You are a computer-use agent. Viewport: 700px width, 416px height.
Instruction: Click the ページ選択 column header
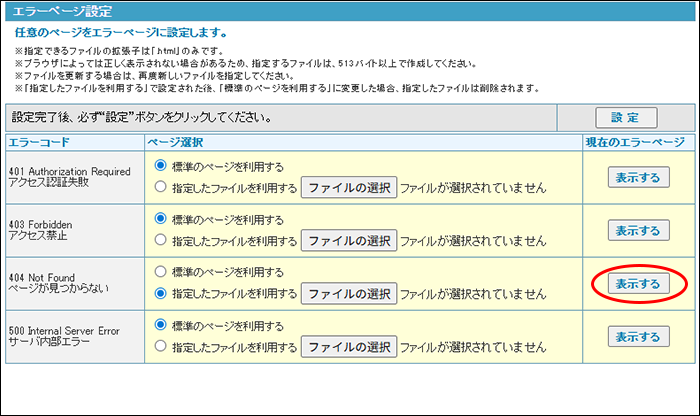click(x=176, y=143)
